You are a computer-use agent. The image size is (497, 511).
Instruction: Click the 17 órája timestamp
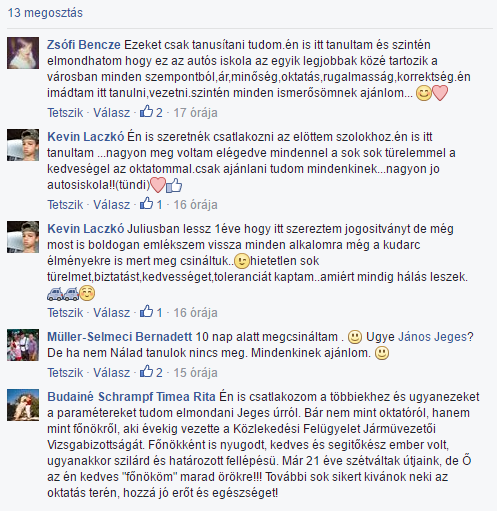pyautogui.click(x=195, y=113)
